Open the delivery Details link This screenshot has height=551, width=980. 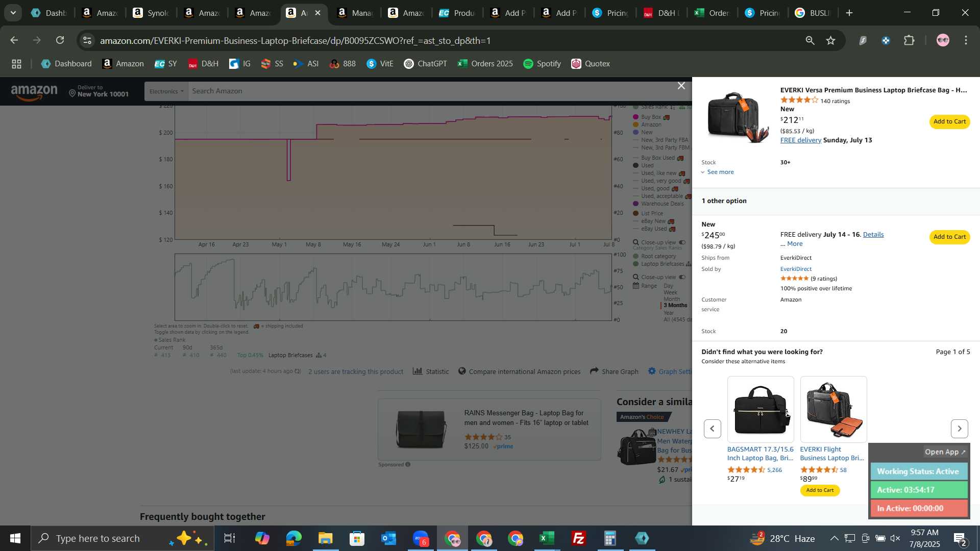tap(873, 235)
